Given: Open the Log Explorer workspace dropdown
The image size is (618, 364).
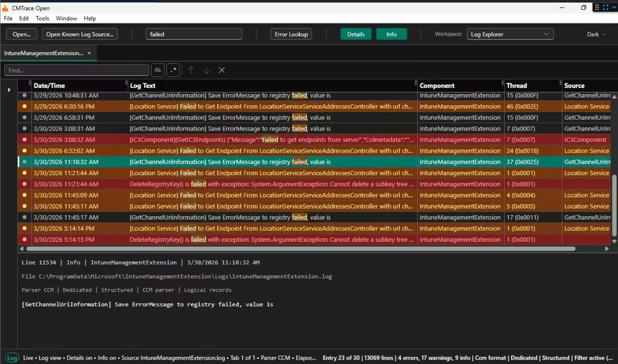Looking at the screenshot, I should pos(510,34).
